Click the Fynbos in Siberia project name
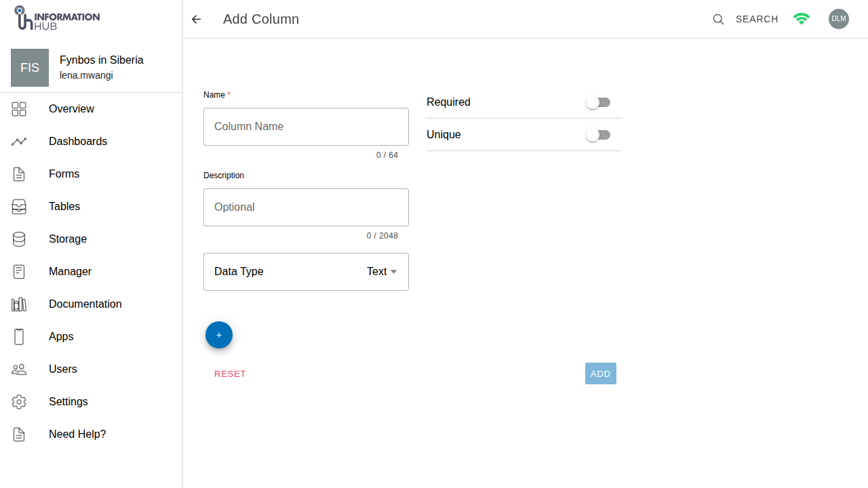868x488 pixels. pos(102,60)
